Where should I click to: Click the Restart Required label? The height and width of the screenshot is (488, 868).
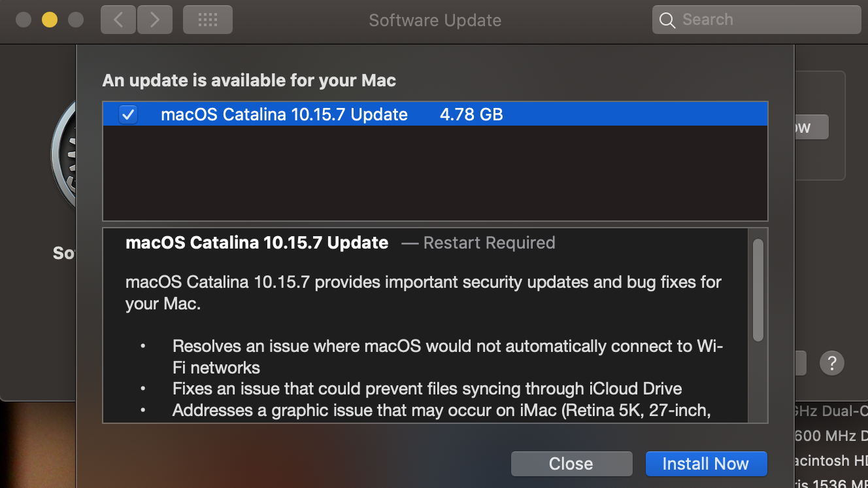coord(489,243)
